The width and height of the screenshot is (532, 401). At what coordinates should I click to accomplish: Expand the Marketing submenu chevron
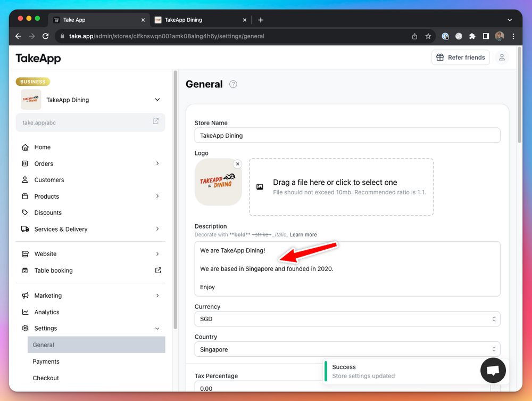coord(157,296)
